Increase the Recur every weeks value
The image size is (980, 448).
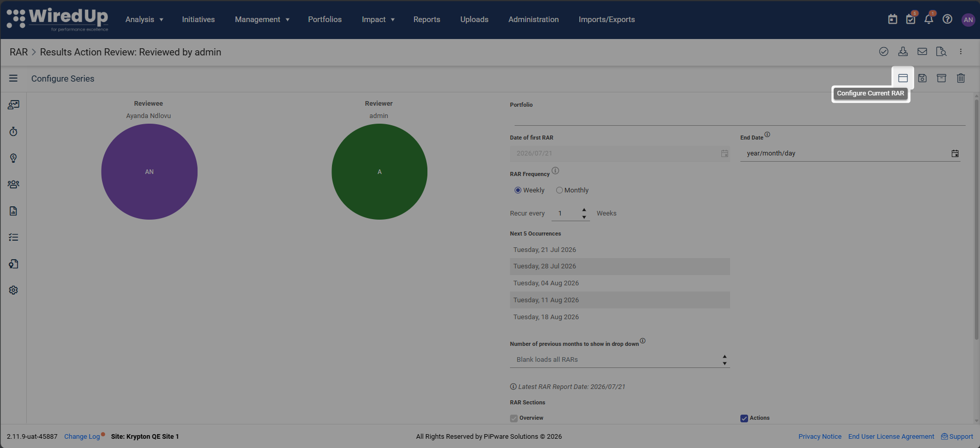coord(584,210)
